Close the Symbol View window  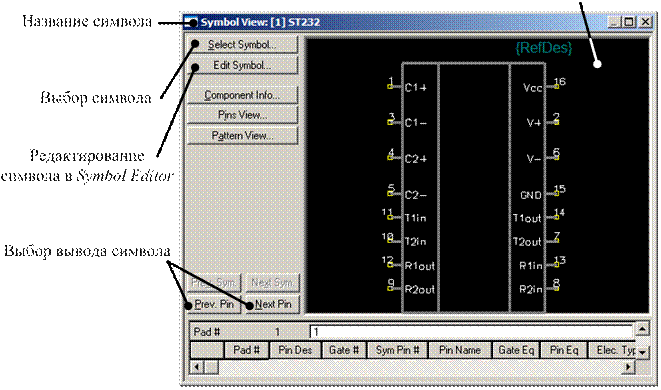pyautogui.click(x=645, y=22)
